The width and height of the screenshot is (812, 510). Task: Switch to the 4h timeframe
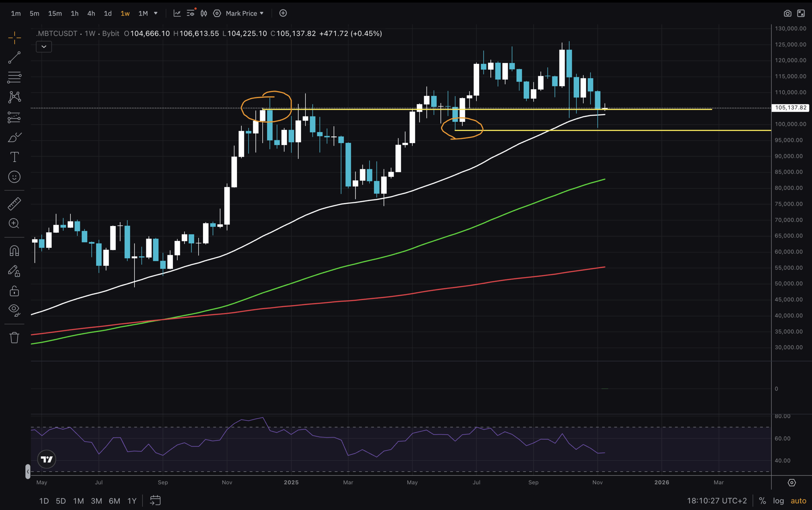(x=91, y=13)
